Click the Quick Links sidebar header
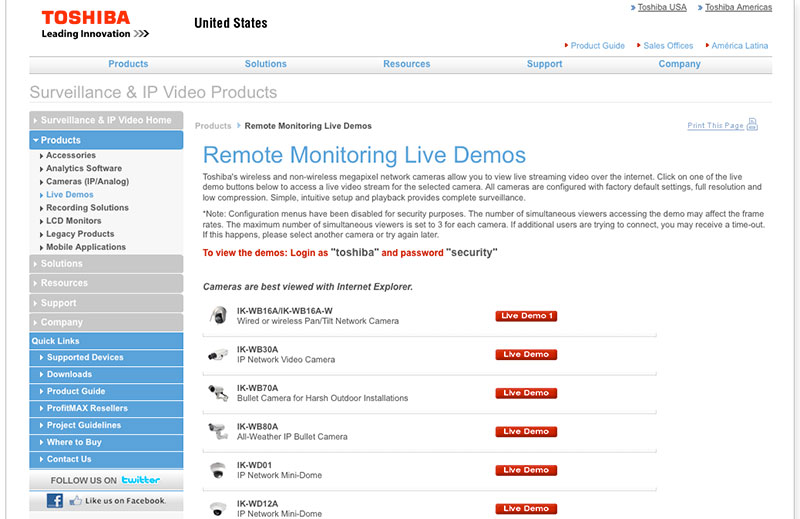 pos(106,341)
